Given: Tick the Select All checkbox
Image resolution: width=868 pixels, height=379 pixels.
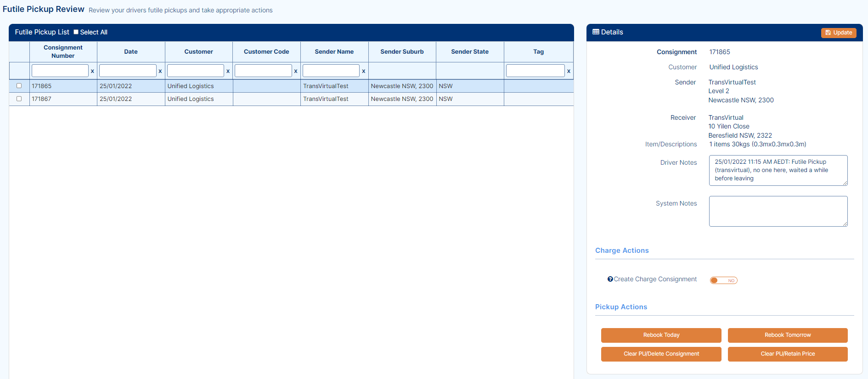Looking at the screenshot, I should pos(76,32).
